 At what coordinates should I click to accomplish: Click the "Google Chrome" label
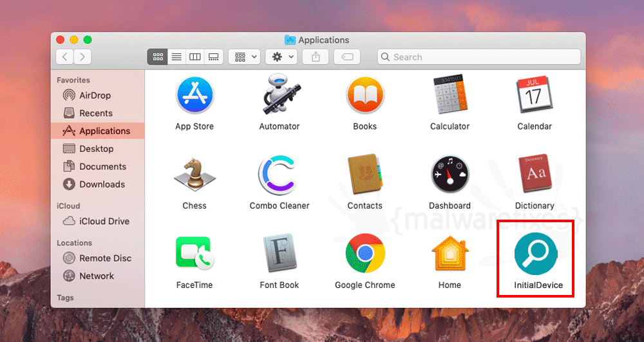[365, 285]
